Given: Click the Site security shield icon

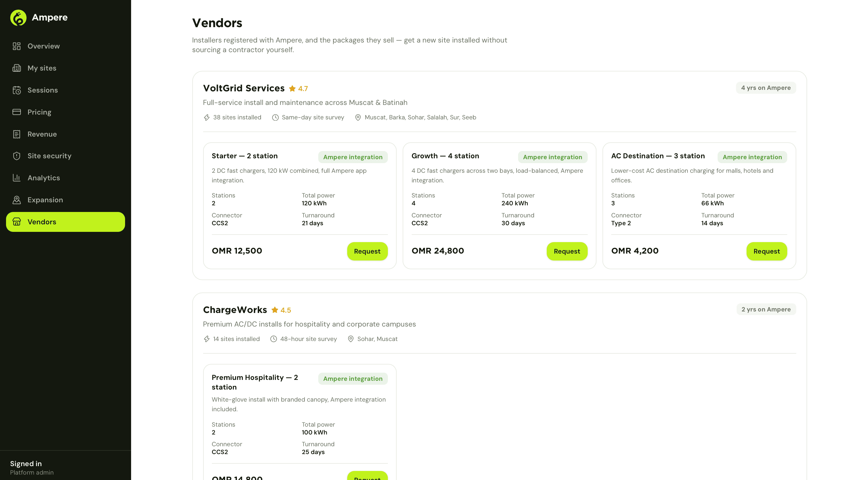Looking at the screenshot, I should point(17,156).
